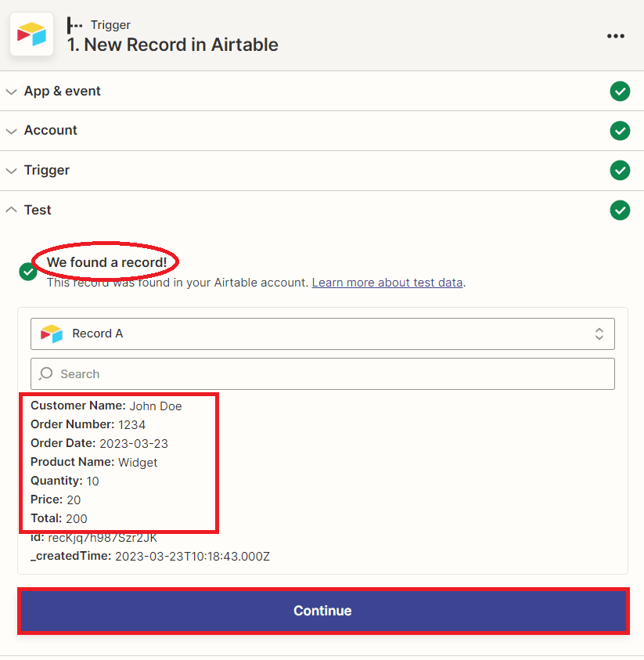Click green checkmark on Test row
644x660 pixels.
(x=620, y=210)
